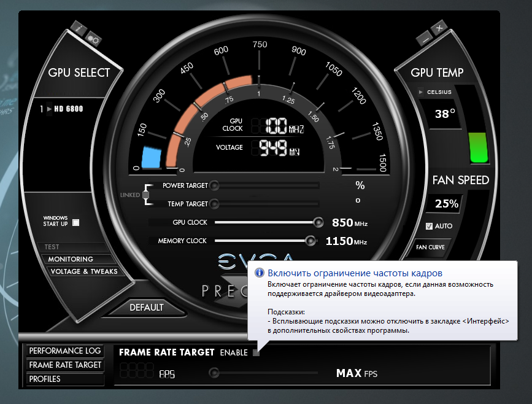Toggle the fan speed AUTO checkbox
This screenshot has height=404, width=532.
tap(429, 226)
